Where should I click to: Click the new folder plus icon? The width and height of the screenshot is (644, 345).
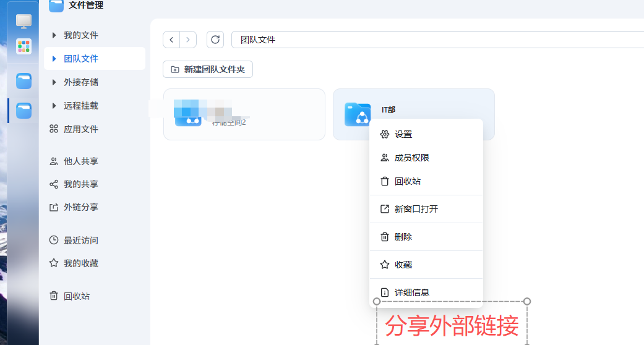coord(175,69)
